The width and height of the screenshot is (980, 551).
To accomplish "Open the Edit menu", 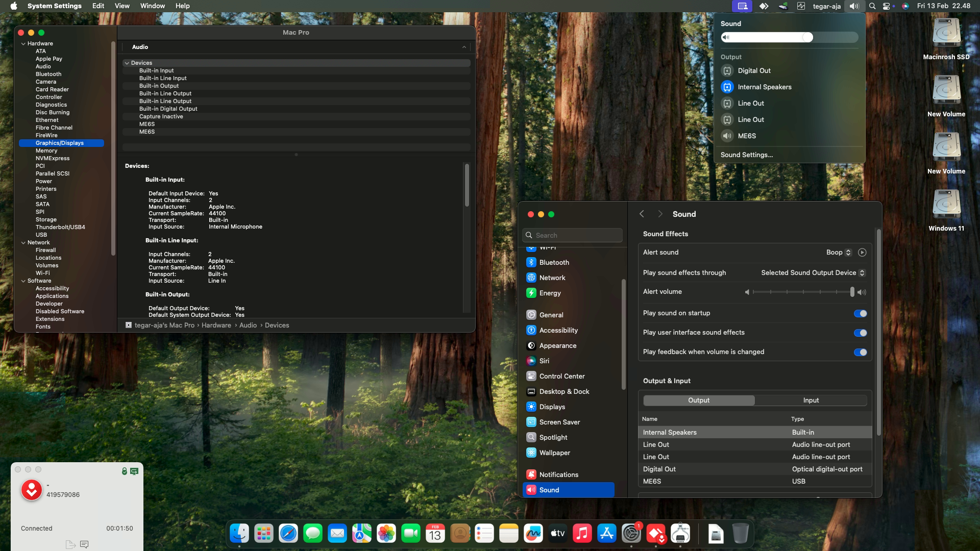I will tap(98, 6).
